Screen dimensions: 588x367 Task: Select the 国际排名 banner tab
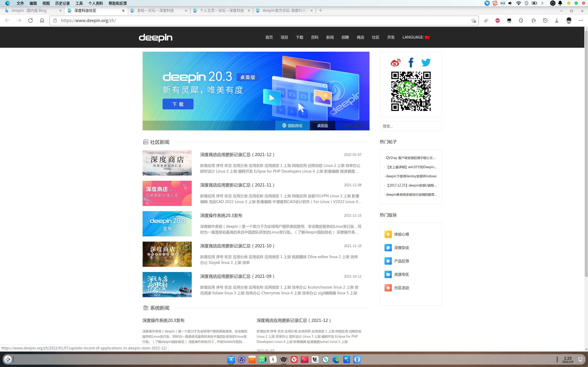coord(292,126)
